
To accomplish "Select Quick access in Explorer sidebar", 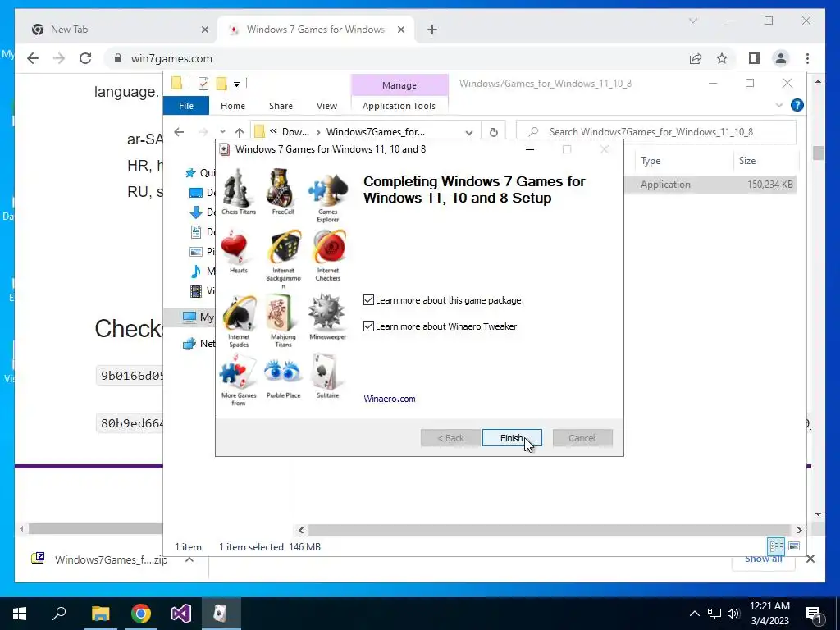I will click(x=200, y=172).
